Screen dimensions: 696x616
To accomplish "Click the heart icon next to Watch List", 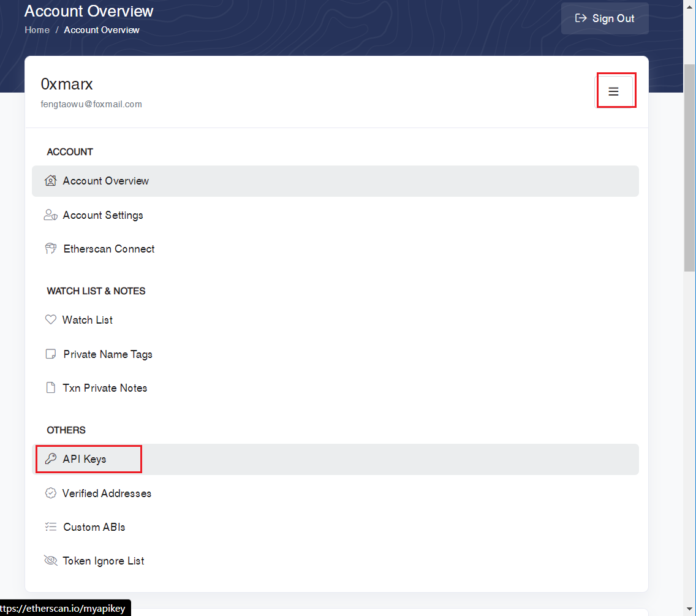I will pyautogui.click(x=51, y=320).
